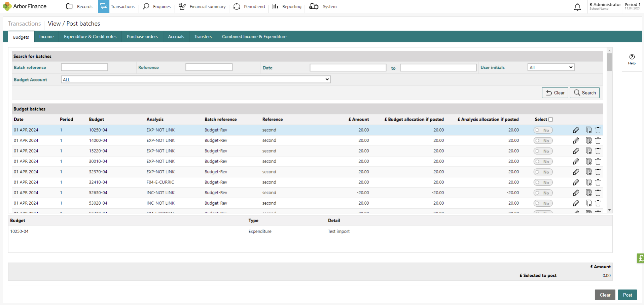Toggle select switch for 15220-04 row
Image resolution: width=644 pixels, height=305 pixels.
click(x=543, y=151)
